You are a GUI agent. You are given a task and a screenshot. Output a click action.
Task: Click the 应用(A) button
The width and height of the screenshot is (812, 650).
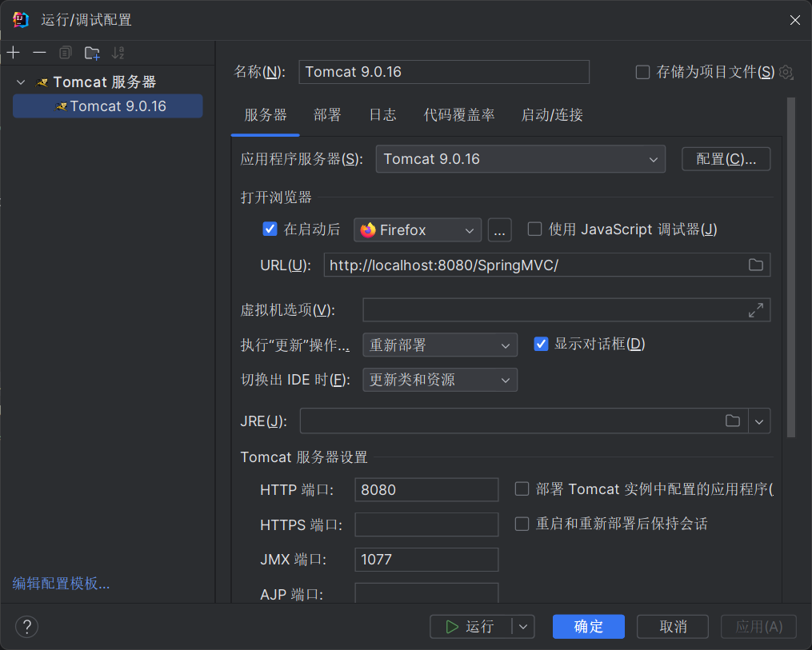pos(758,627)
